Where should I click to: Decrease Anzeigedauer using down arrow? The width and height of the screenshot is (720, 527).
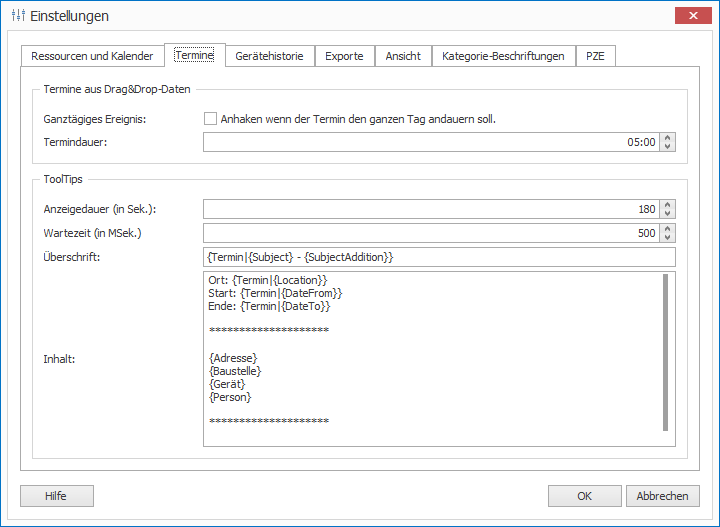668,214
